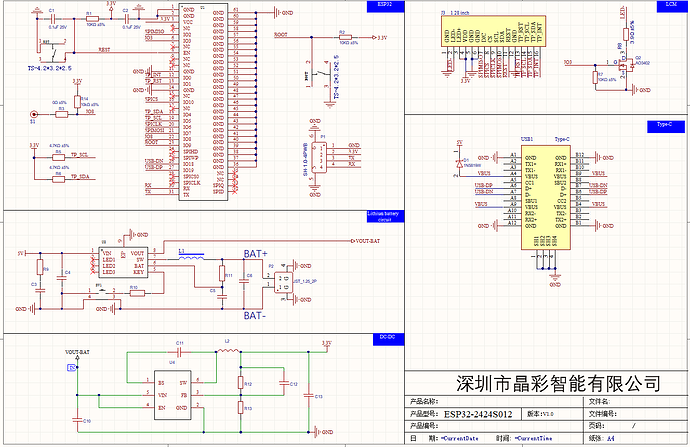Select resistor R6 symbol
The width and height of the screenshot is (690, 447).
(59, 179)
